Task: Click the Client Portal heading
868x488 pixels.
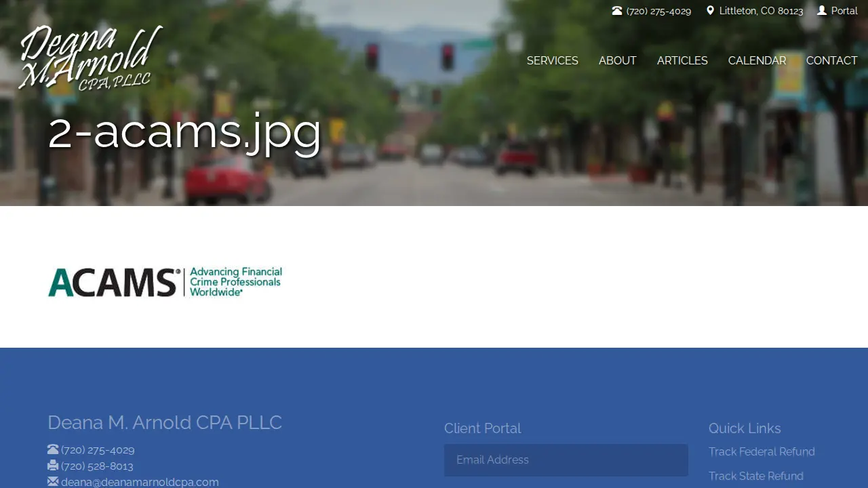Action: pos(482,428)
